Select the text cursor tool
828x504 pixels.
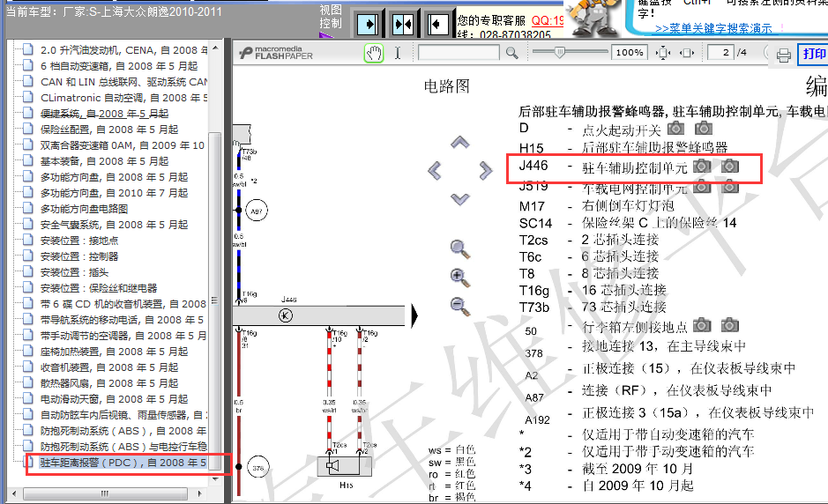coord(398,53)
